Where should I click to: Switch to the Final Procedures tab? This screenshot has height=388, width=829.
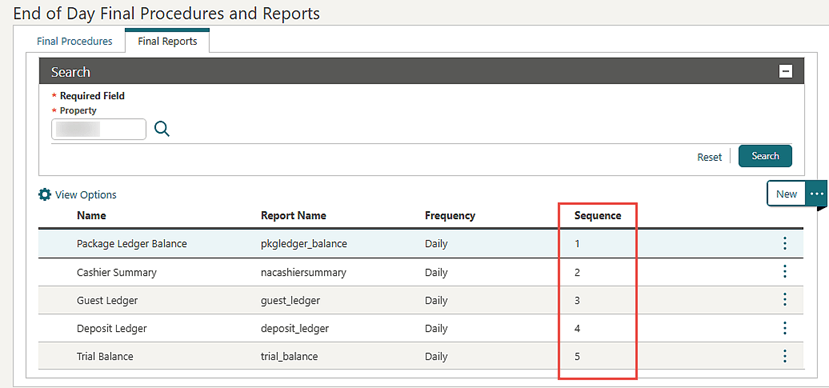pyautogui.click(x=75, y=41)
